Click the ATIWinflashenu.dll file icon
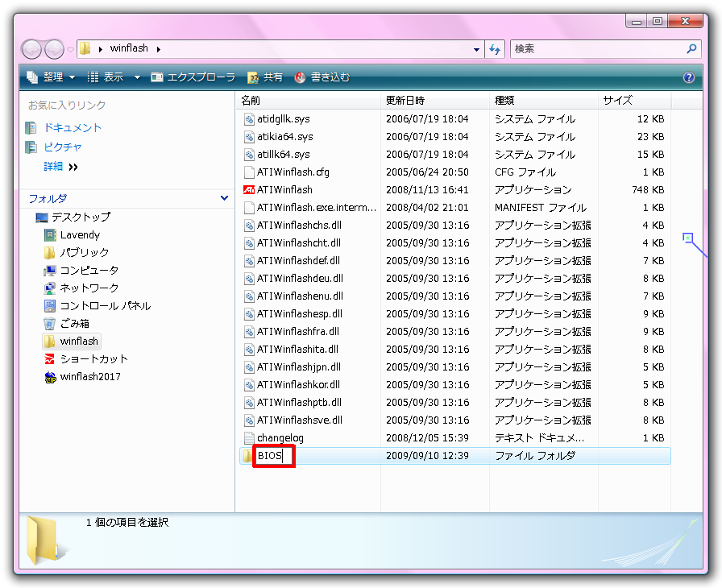The width and height of the screenshot is (722, 588). pyautogui.click(x=249, y=296)
